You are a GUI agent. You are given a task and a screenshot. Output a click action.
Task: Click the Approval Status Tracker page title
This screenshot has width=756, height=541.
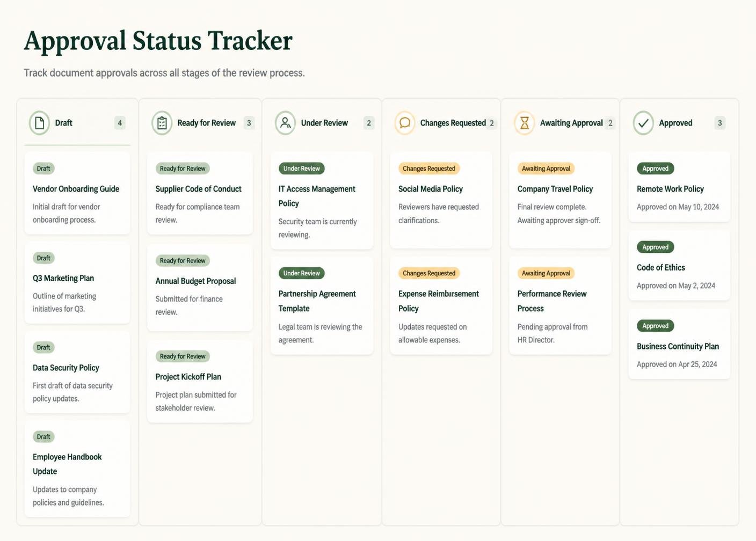[x=158, y=41]
